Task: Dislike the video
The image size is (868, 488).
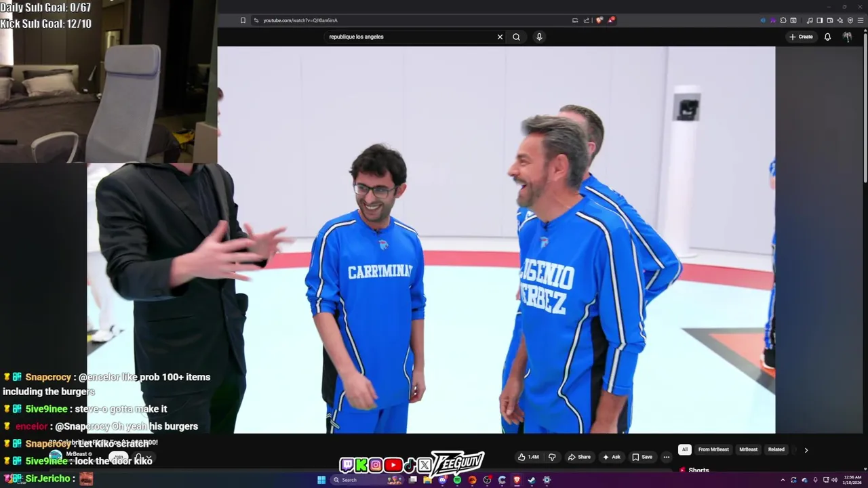Action: click(552, 457)
